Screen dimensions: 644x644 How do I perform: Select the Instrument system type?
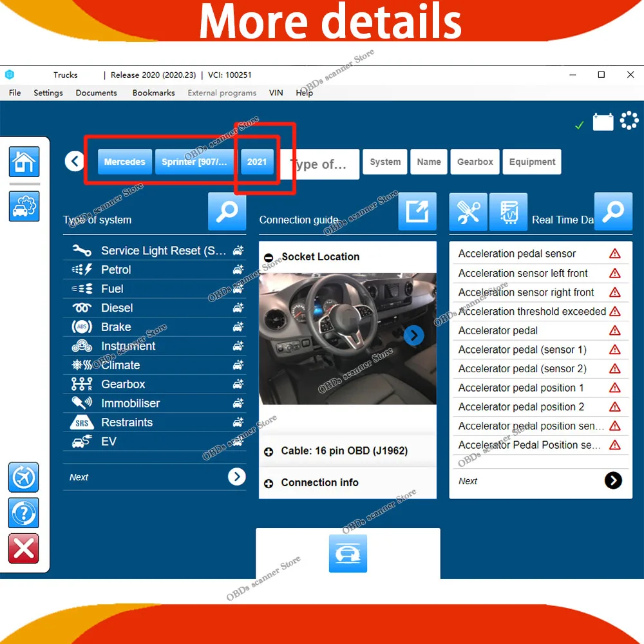coord(155,346)
